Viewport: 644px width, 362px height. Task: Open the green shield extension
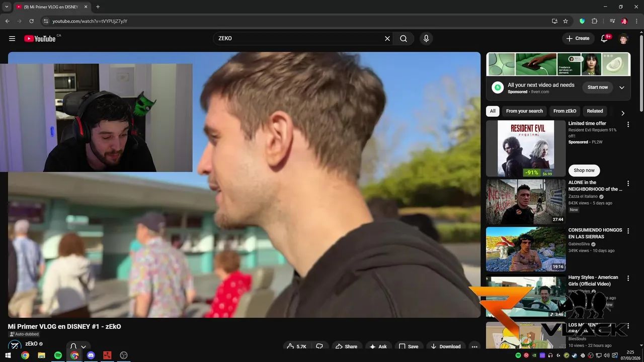click(582, 21)
